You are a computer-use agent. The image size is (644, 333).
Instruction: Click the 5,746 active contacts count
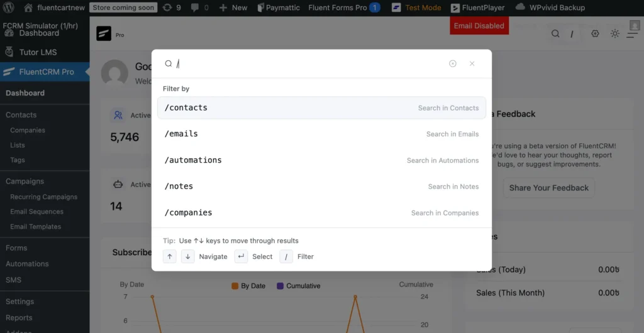125,137
